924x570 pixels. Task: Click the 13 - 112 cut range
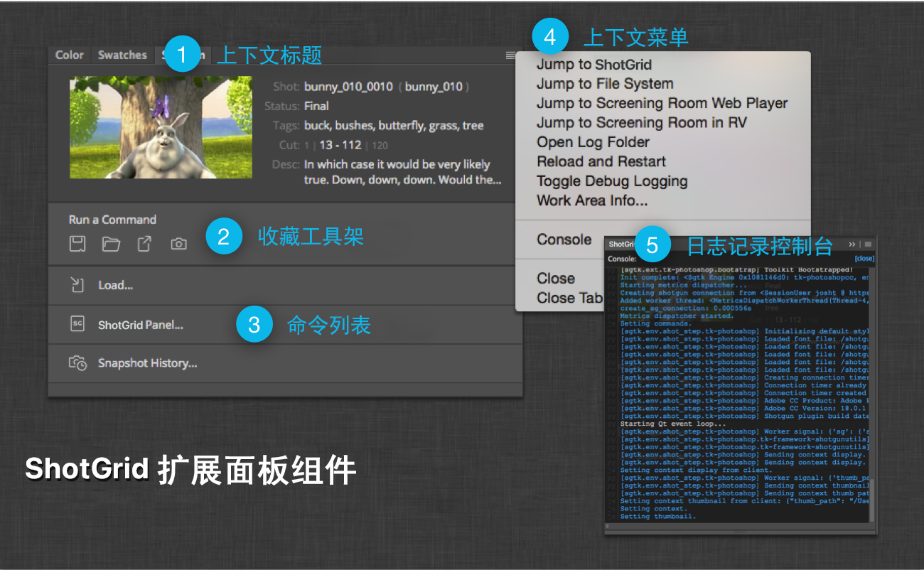pos(340,145)
